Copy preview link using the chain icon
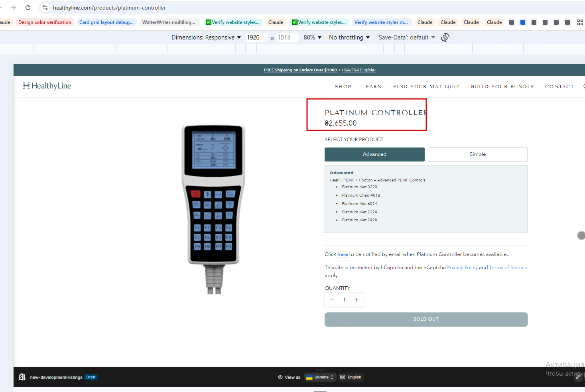 tap(578, 377)
